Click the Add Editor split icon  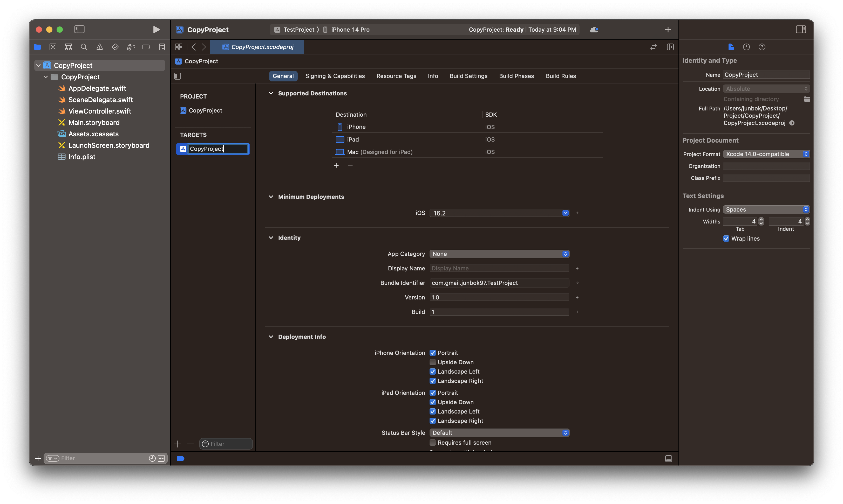(670, 47)
